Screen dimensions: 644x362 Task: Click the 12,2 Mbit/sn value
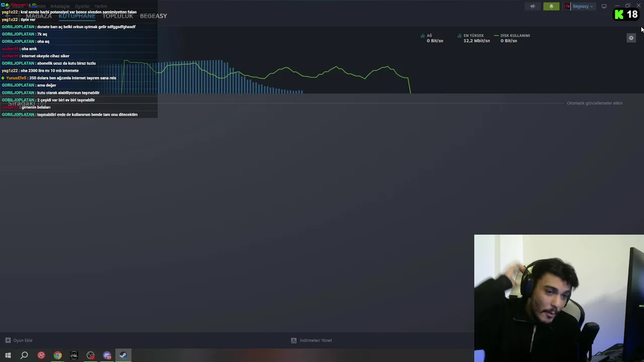click(476, 41)
